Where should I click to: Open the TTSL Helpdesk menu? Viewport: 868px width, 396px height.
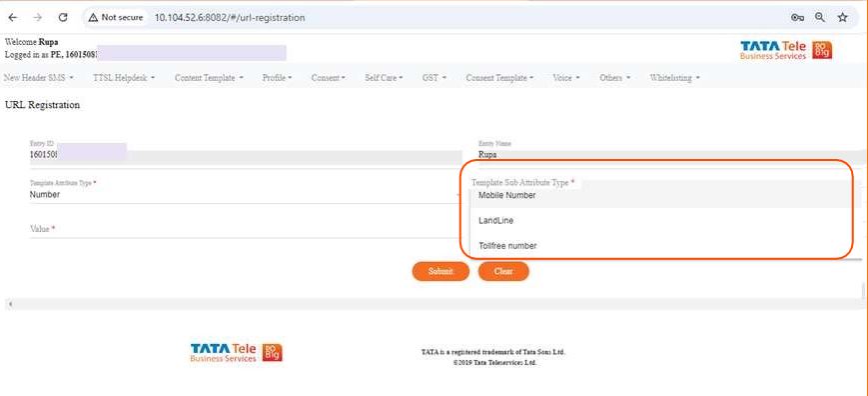pos(124,78)
